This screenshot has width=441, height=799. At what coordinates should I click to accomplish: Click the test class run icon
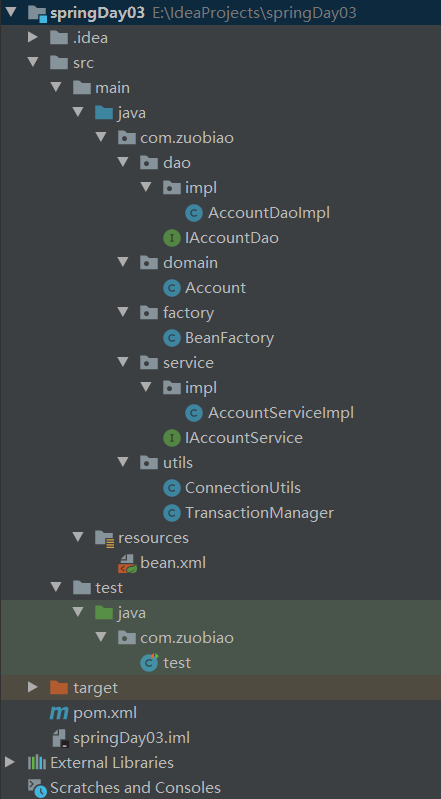tap(149, 662)
